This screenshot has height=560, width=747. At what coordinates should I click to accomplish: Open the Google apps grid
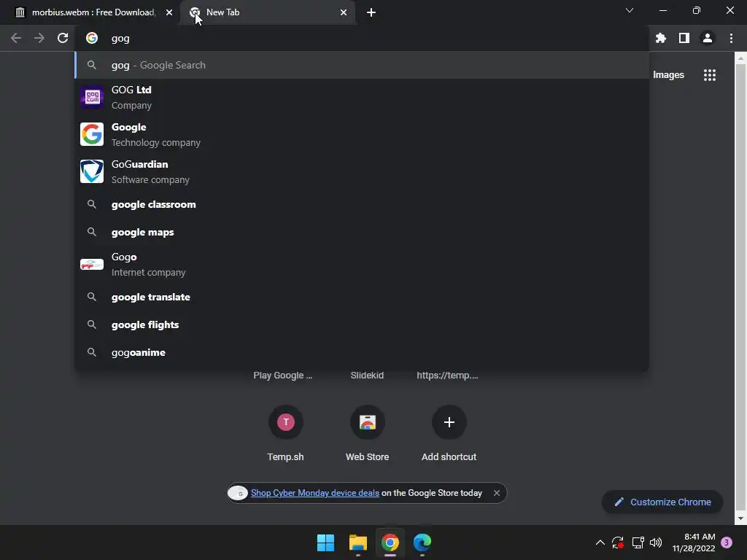pos(710,75)
